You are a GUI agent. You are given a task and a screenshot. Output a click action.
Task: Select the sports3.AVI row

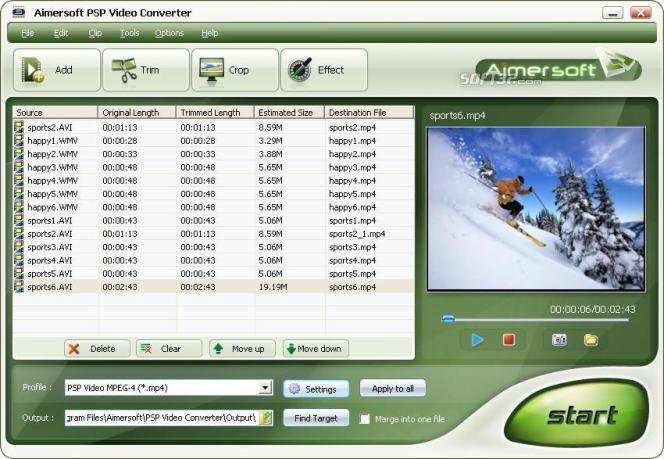(214, 247)
